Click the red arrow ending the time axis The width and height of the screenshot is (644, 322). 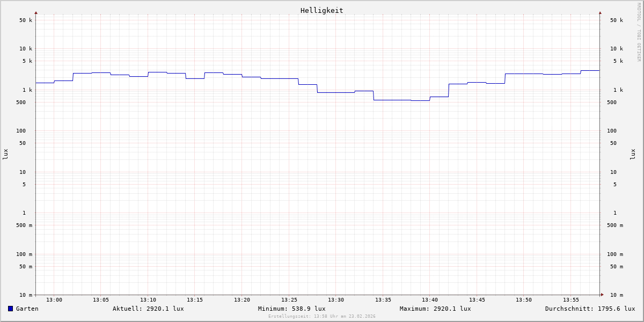coord(602,295)
